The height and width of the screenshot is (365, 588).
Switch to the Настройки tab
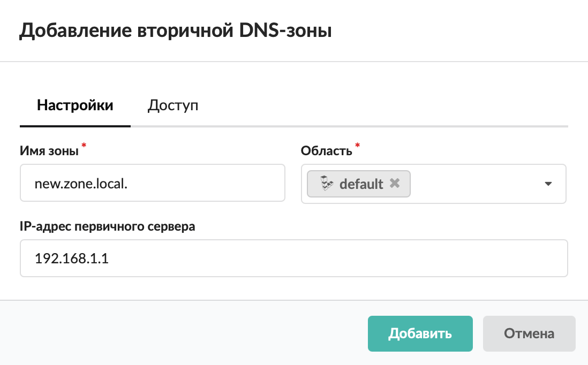click(x=75, y=105)
